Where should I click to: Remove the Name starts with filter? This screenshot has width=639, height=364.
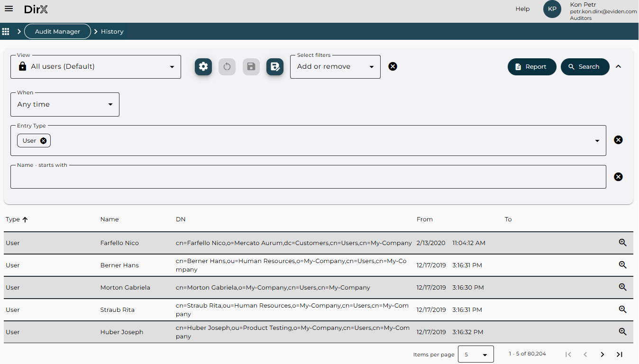pos(618,177)
